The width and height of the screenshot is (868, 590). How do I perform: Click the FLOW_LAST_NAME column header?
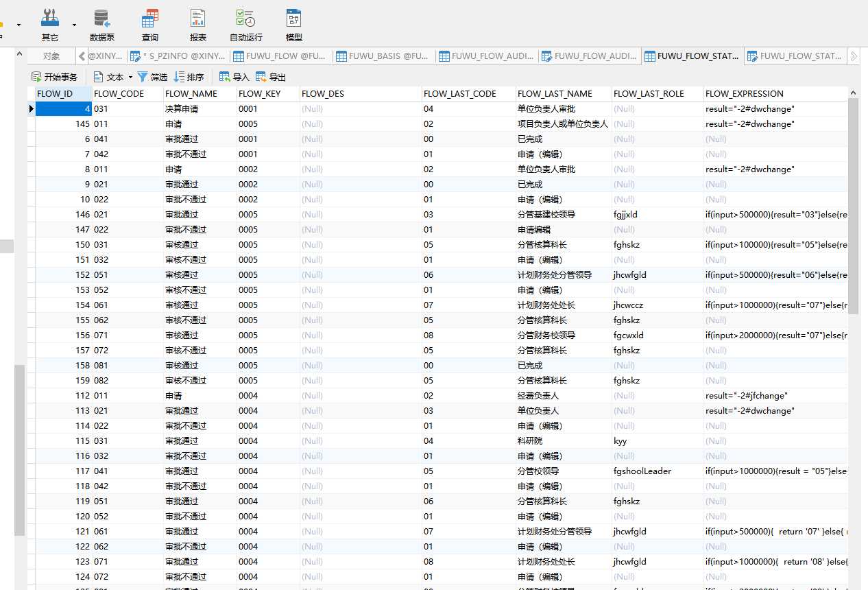click(564, 93)
